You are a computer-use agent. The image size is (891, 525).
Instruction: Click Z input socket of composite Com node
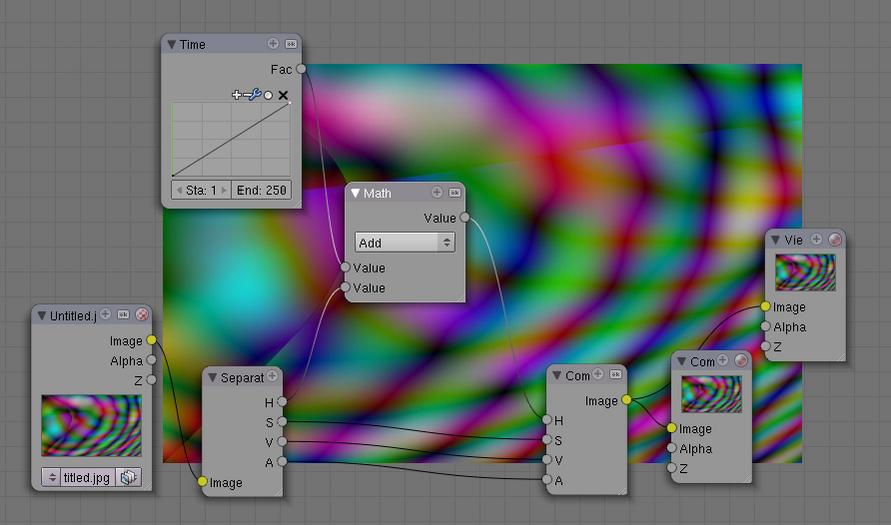672,468
